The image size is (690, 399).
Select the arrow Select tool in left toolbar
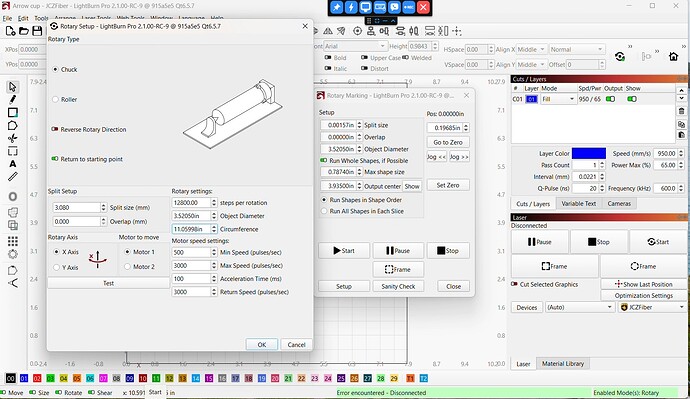[12, 87]
